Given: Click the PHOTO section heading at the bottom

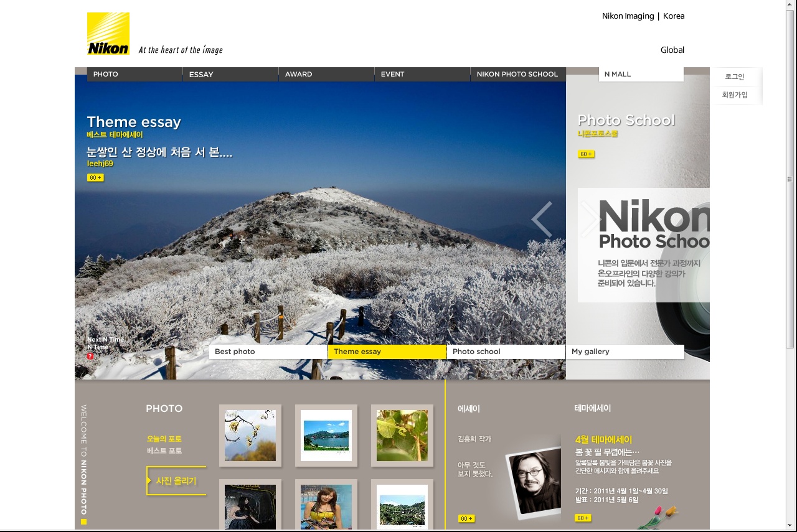Looking at the screenshot, I should click(164, 409).
